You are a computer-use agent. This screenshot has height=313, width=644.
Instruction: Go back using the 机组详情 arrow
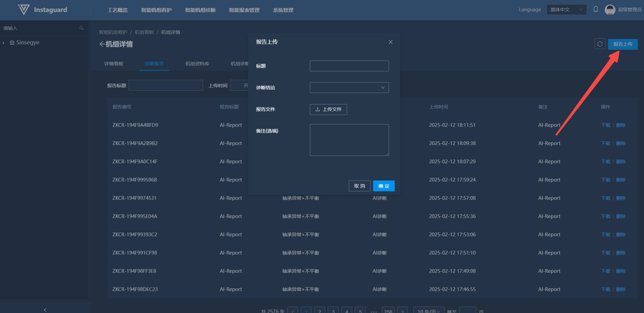tap(102, 44)
